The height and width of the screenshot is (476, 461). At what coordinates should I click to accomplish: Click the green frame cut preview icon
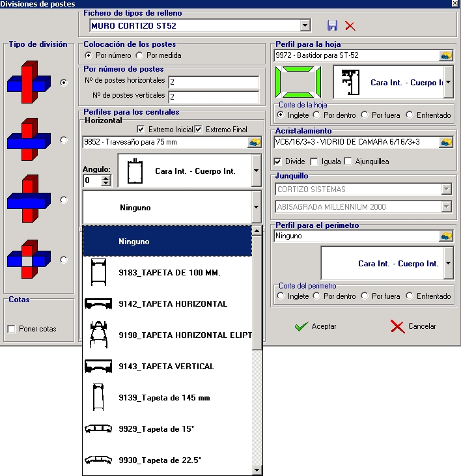point(298,82)
